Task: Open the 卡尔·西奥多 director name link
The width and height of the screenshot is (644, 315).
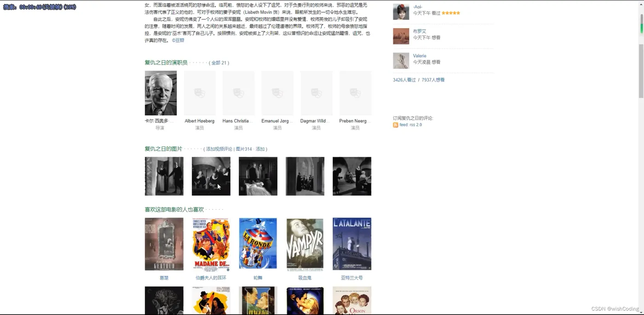Action: [x=159, y=121]
